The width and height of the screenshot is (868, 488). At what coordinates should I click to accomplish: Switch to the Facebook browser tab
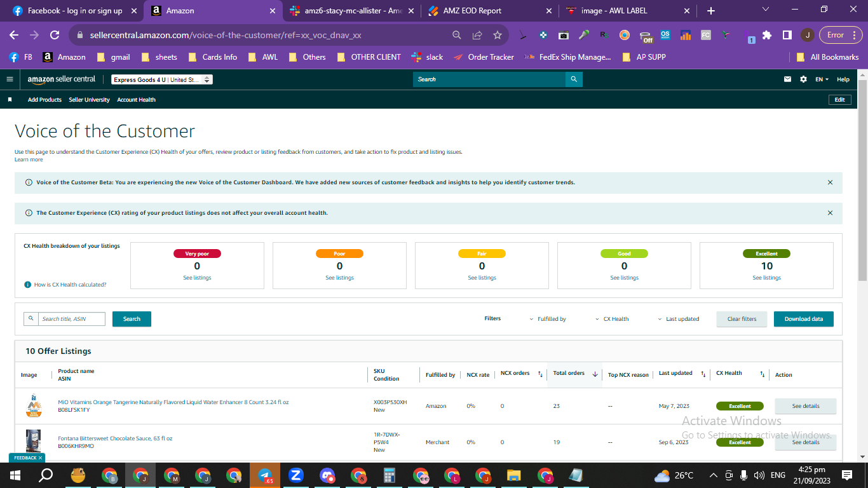[x=75, y=11]
